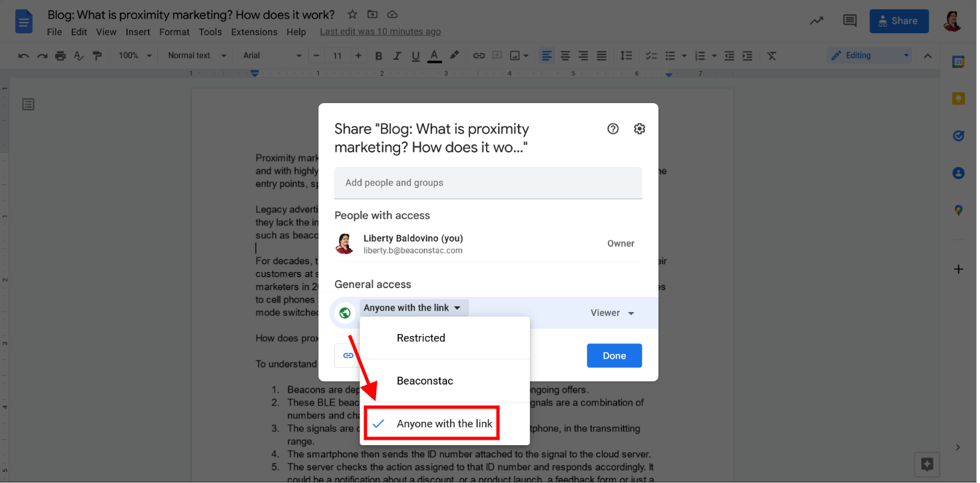Open the Arial font dropdown
Image resolution: width=980 pixels, height=483 pixels.
click(x=272, y=56)
